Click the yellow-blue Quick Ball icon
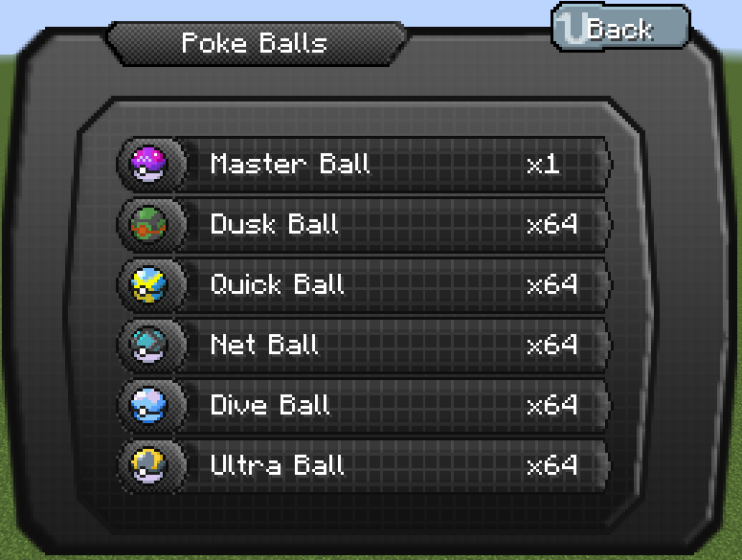The width and height of the screenshot is (742, 560). point(148,284)
